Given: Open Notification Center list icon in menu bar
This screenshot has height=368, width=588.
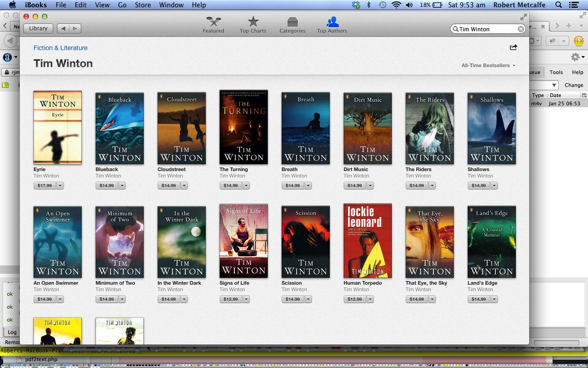Looking at the screenshot, I should click(573, 5).
